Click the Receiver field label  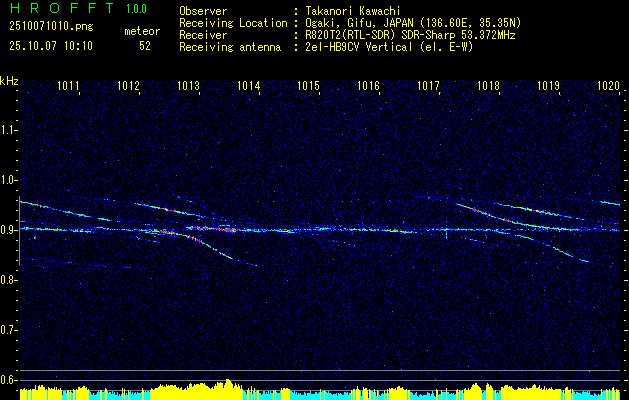(x=203, y=35)
